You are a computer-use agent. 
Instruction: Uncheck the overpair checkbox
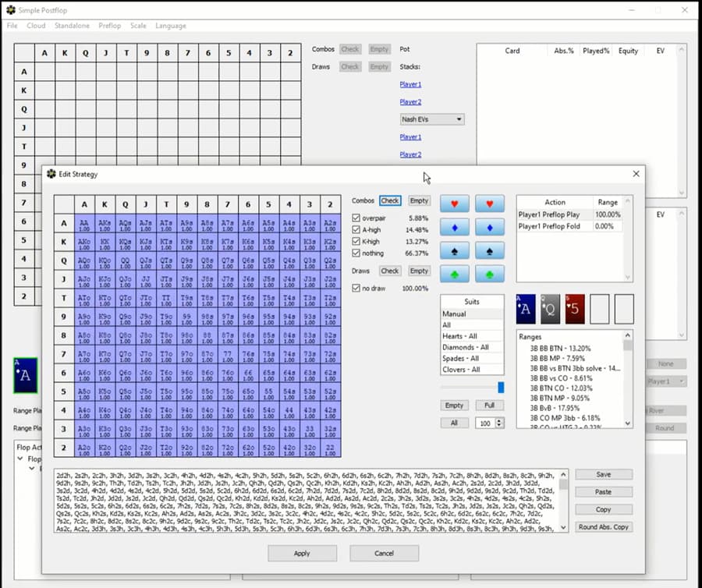coord(356,218)
